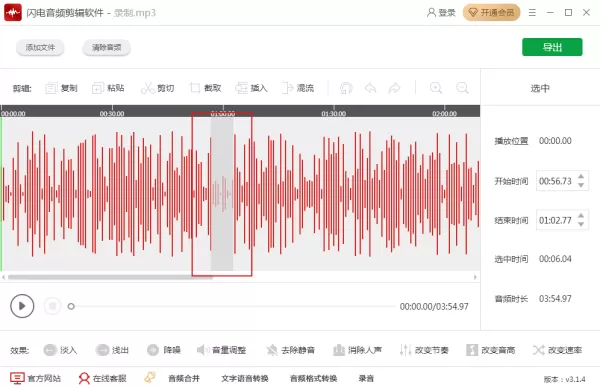Apply 消除人声 vocal removal

[x=357, y=350]
